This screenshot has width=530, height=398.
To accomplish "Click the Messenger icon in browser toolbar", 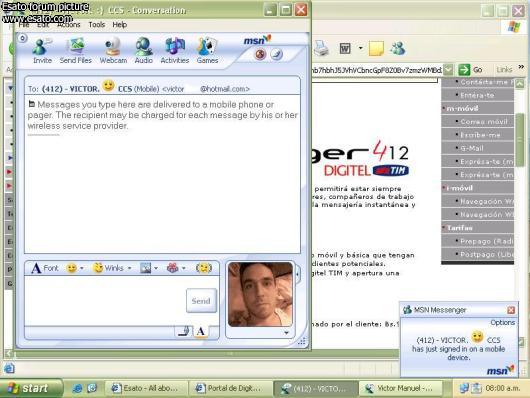I will coord(398,49).
